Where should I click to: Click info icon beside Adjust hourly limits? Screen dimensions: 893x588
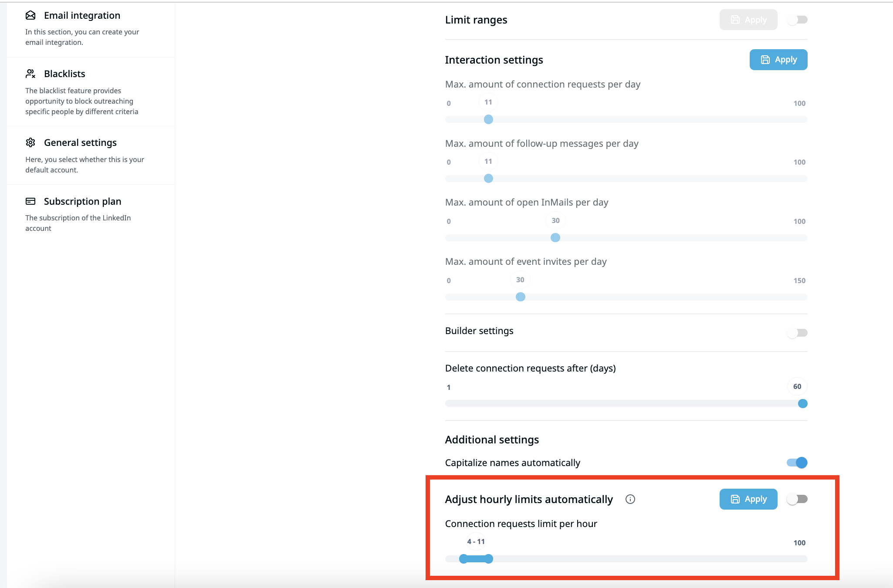pos(630,499)
